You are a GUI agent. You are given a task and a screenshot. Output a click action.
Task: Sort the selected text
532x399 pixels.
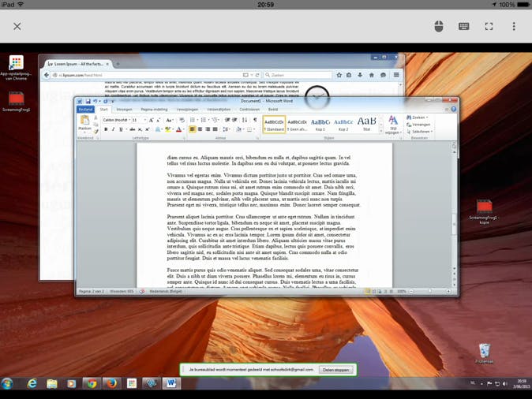pos(245,120)
